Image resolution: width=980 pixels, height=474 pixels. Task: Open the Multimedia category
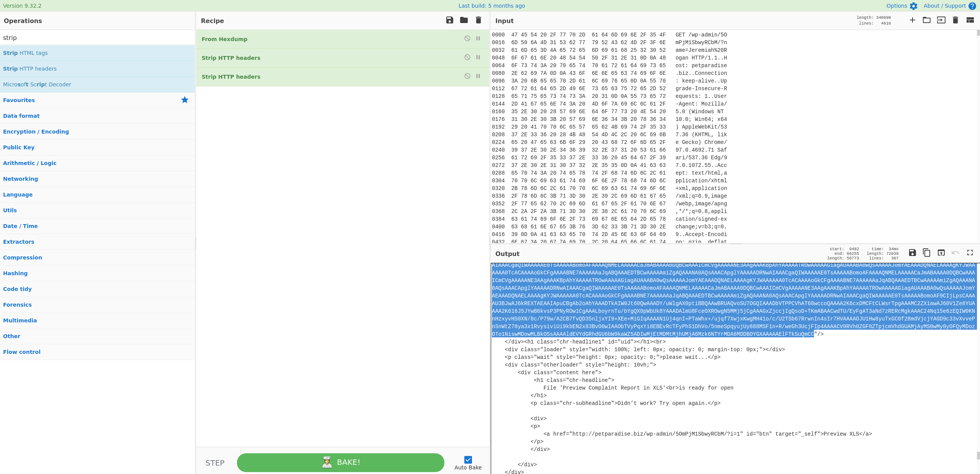(97, 320)
